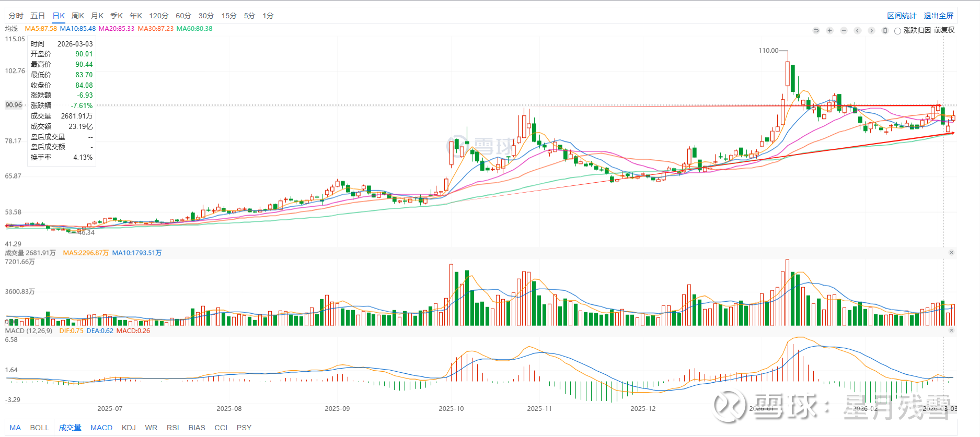
Task: Switch to the 60分 period tab
Action: click(183, 16)
